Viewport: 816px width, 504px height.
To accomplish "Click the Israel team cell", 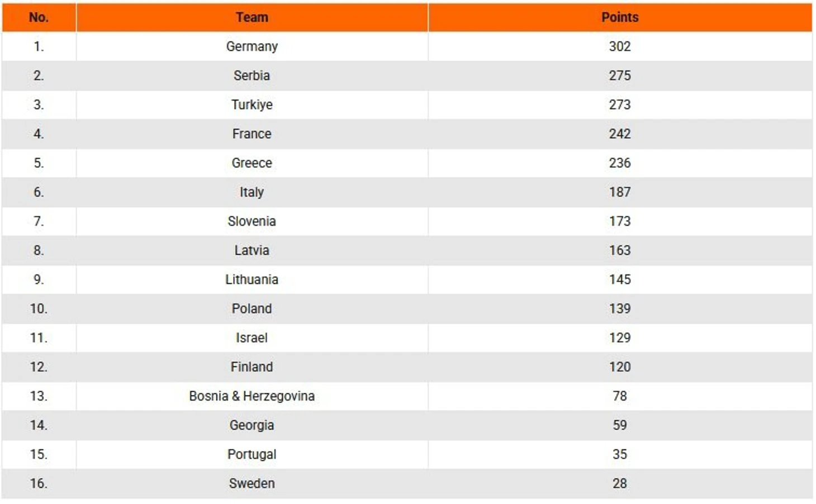I will point(252,337).
